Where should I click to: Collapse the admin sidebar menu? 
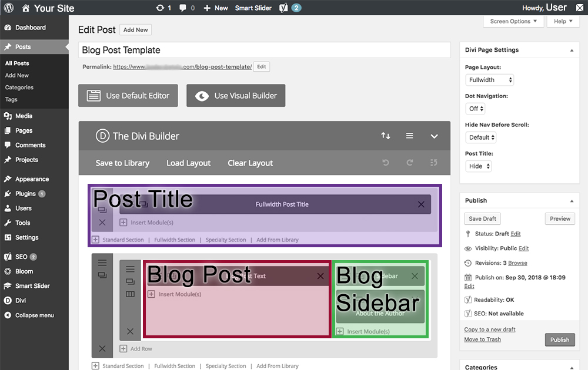click(34, 315)
